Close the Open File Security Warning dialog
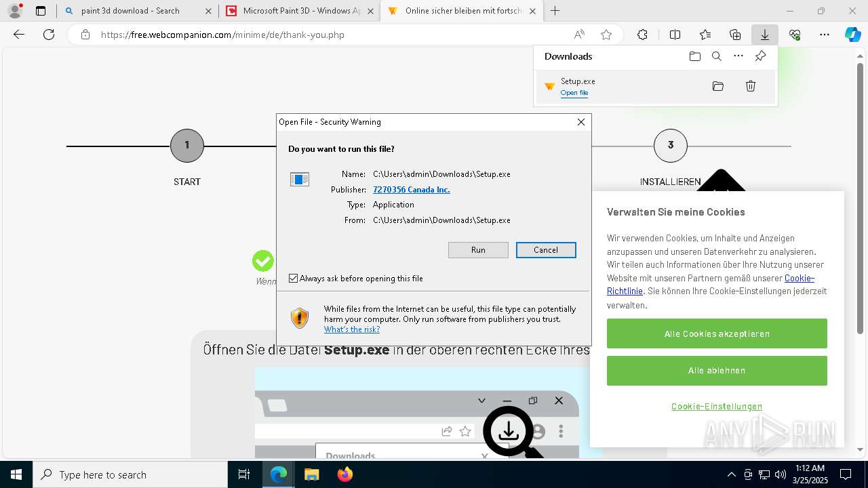This screenshot has width=868, height=488. (x=581, y=122)
